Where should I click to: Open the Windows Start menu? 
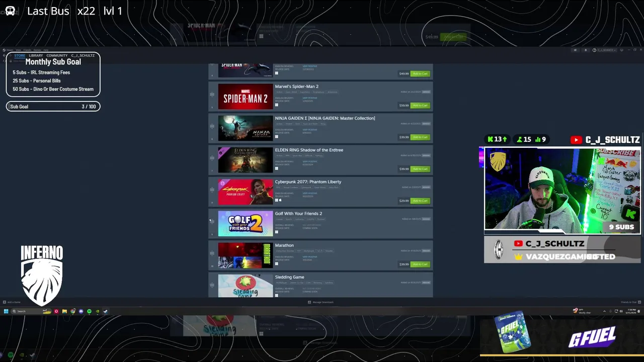point(6,311)
